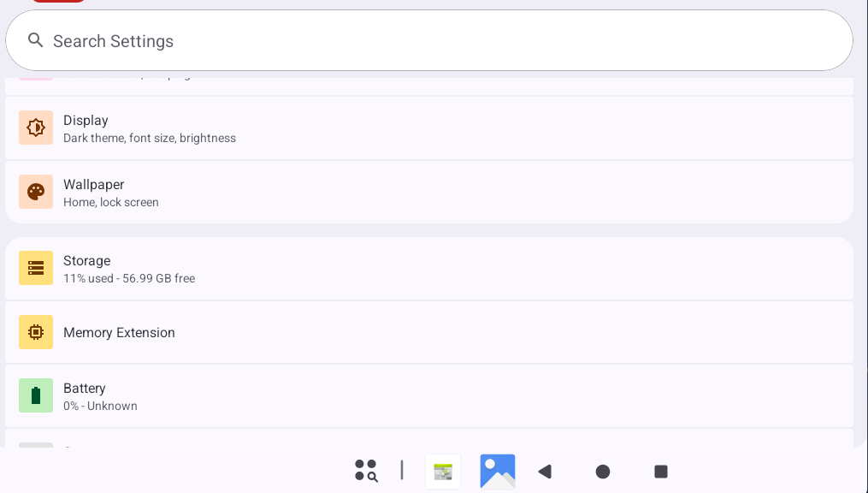Viewport: 868px width, 493px height.
Task: Open the all-apps search icon in the taskbar
Action: coord(366,471)
